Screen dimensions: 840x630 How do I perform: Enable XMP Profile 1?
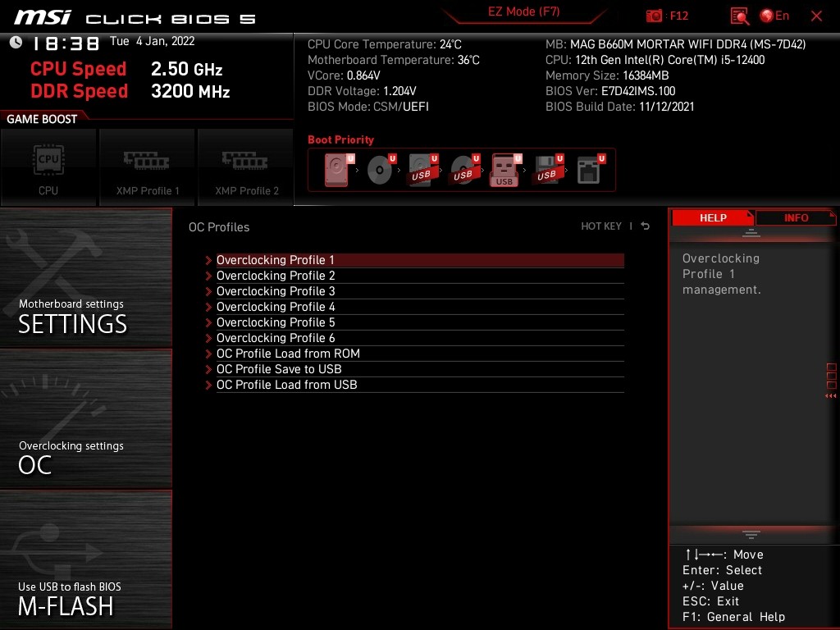point(148,167)
